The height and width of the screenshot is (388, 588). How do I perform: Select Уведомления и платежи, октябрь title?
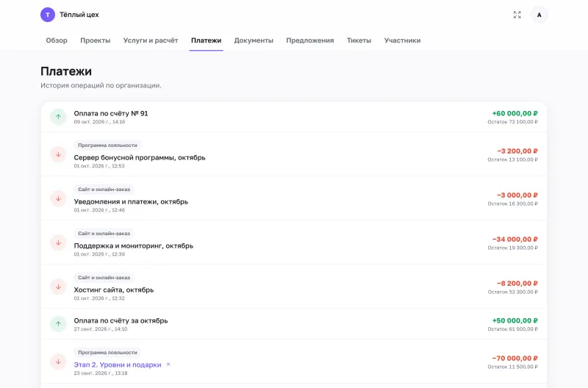[x=131, y=201]
